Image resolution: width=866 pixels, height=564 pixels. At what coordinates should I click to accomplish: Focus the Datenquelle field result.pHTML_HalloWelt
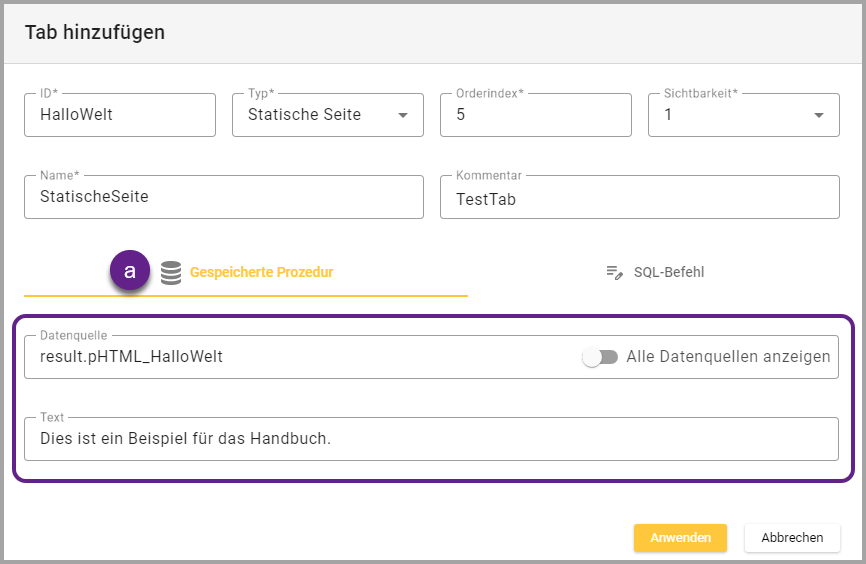(300, 357)
